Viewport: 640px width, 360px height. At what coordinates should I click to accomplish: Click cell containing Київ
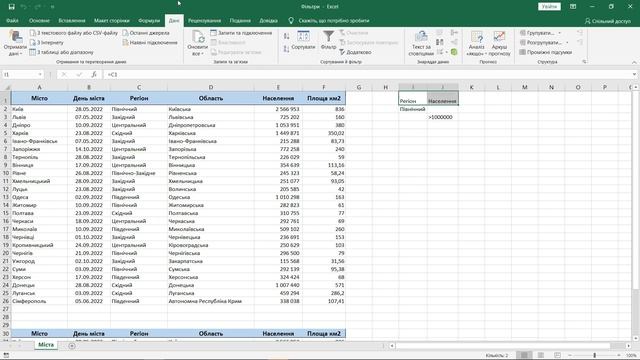[39, 109]
